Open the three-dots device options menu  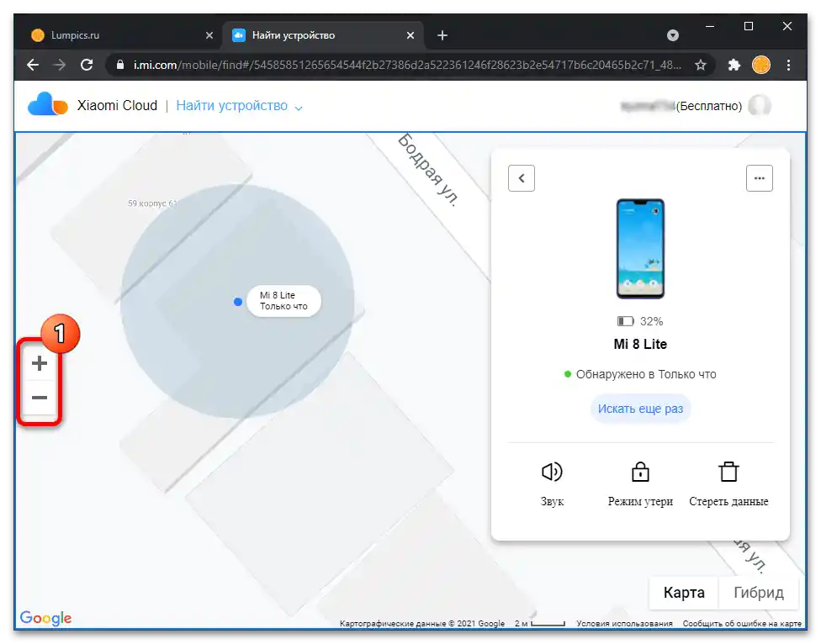[760, 178]
